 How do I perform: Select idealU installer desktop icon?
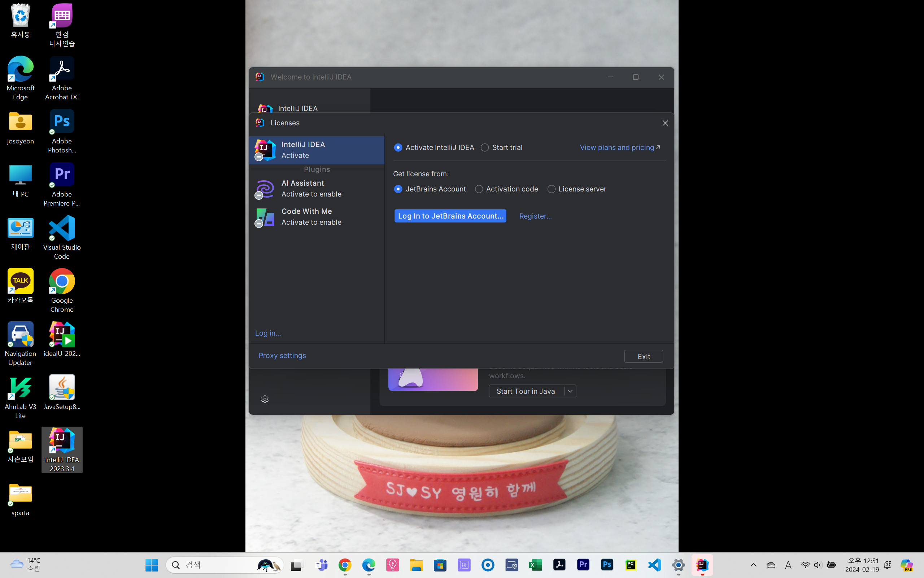click(x=62, y=340)
